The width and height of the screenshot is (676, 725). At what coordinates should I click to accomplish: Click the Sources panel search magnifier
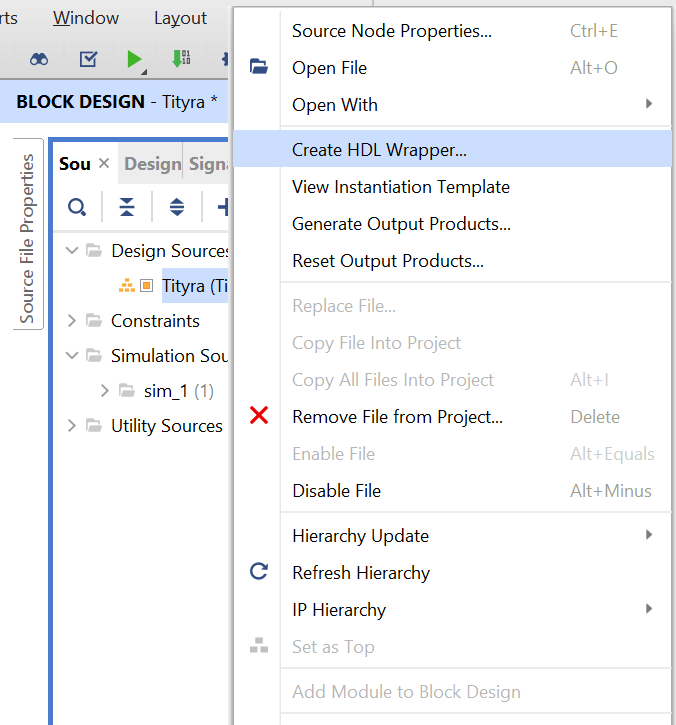point(77,207)
